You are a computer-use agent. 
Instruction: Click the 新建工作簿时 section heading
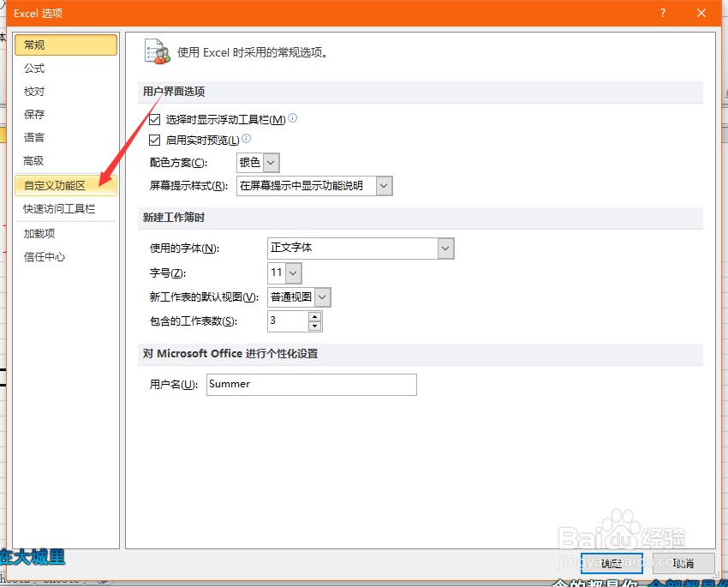point(174,218)
